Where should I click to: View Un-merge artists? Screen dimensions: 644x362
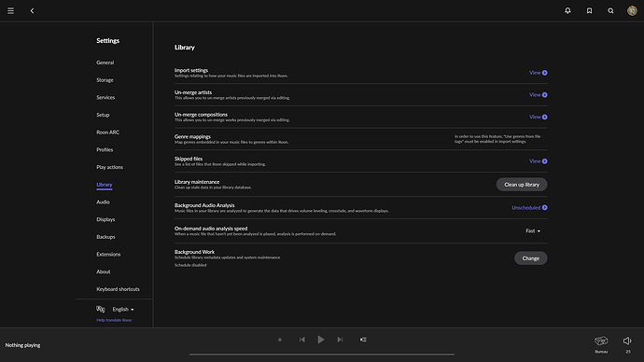tap(538, 95)
